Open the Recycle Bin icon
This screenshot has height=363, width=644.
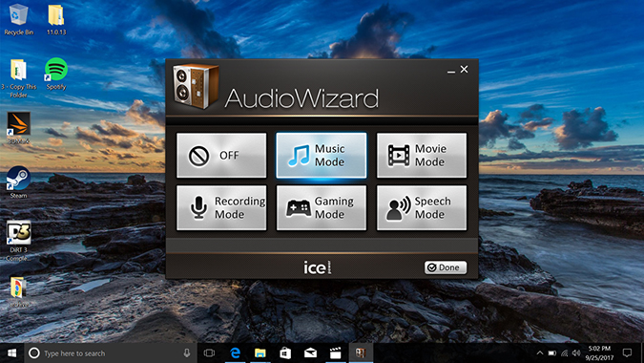coord(18,19)
